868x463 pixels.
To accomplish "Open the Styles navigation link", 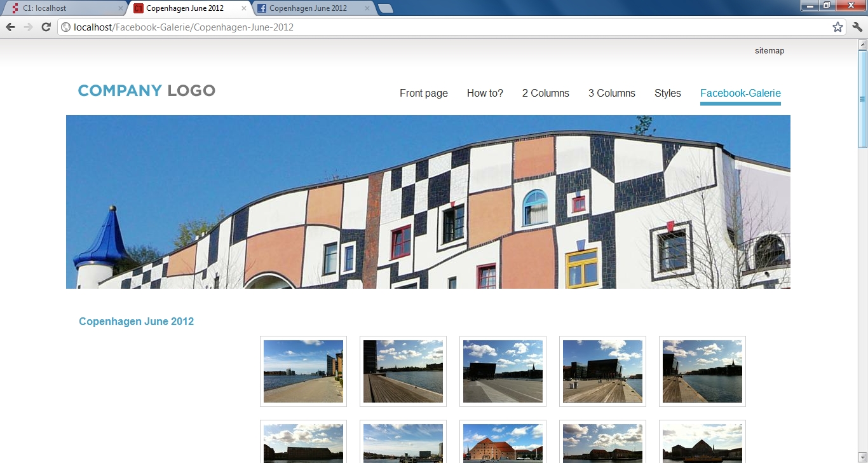I will pos(667,93).
